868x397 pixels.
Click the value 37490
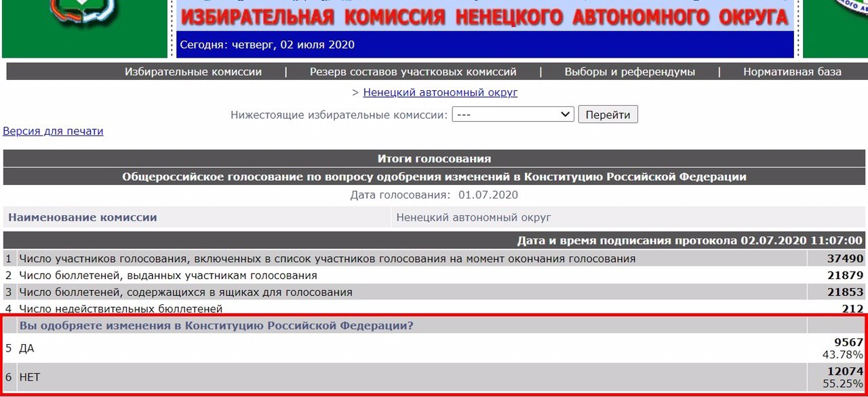845,259
